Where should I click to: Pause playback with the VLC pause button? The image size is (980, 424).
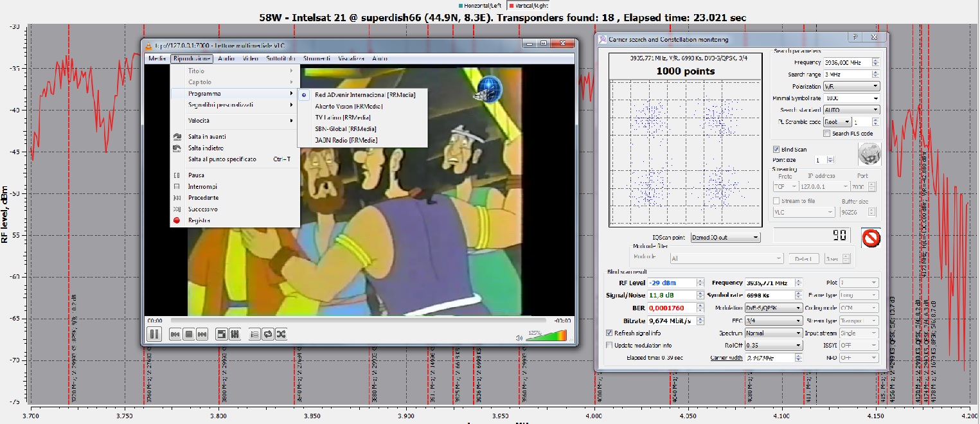[154, 333]
